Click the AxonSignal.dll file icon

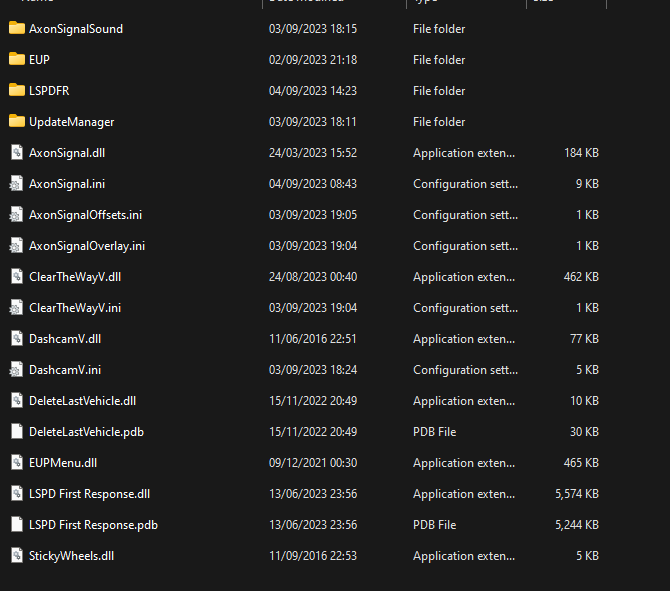pyautogui.click(x=16, y=153)
